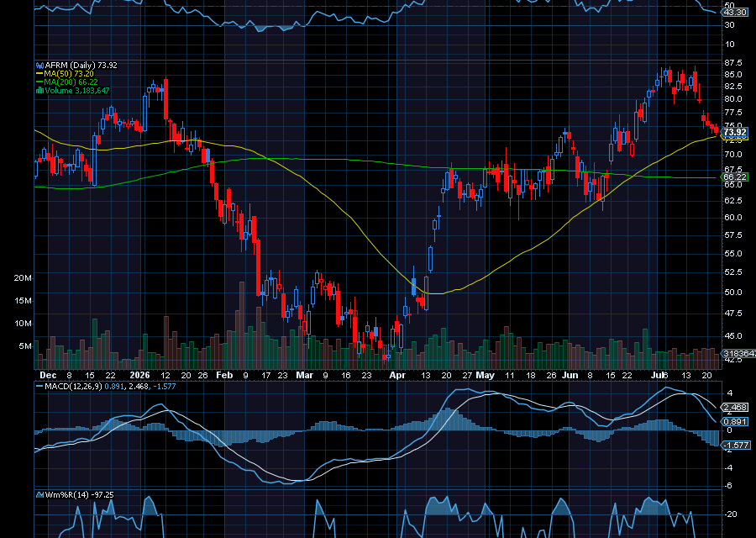The height and width of the screenshot is (538, 756).
Task: Click the Apr label on the date axis
Action: tap(397, 376)
